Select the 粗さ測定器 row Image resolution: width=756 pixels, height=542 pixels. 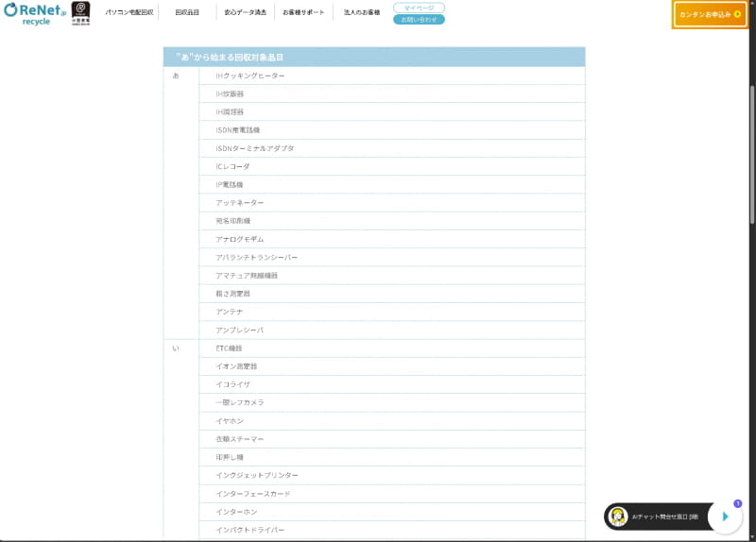click(x=392, y=294)
